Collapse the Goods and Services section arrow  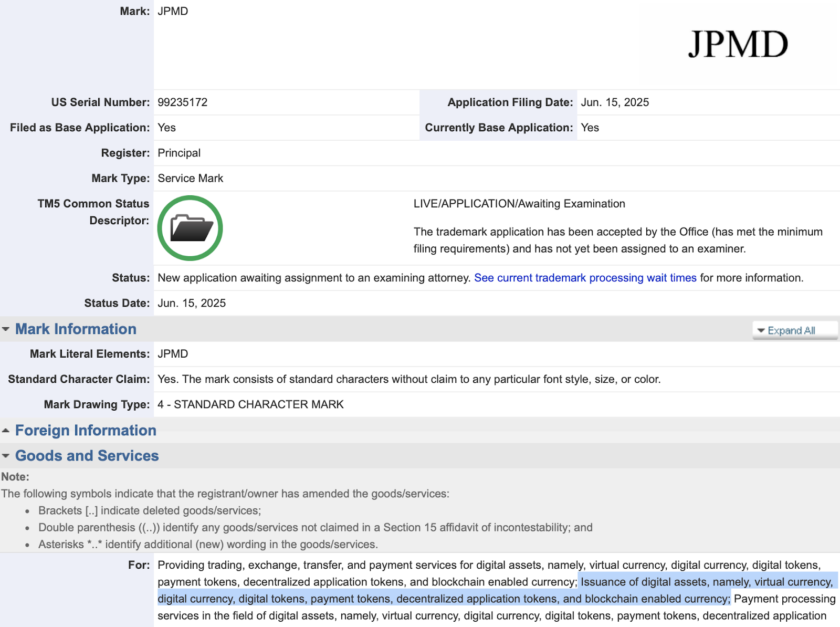6,456
